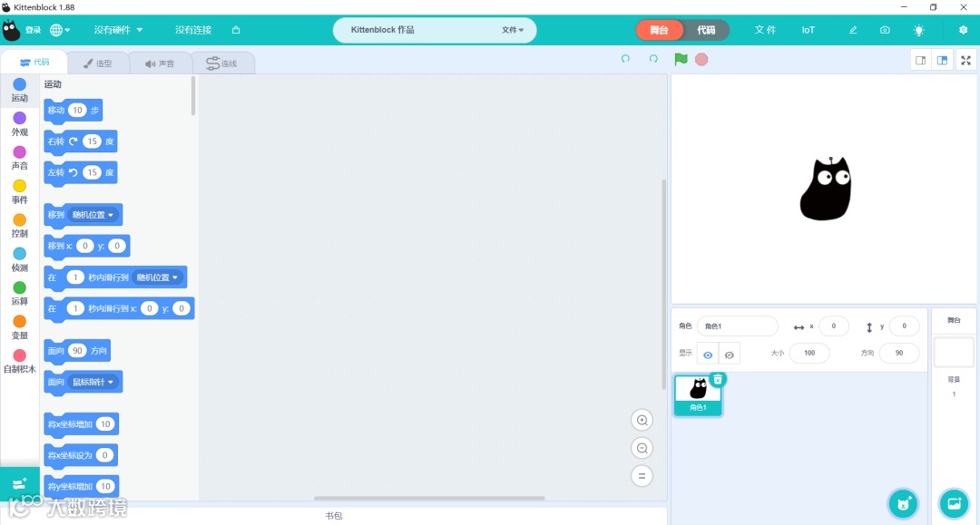
Task: Select the 声音 sound block category
Action: [19, 158]
